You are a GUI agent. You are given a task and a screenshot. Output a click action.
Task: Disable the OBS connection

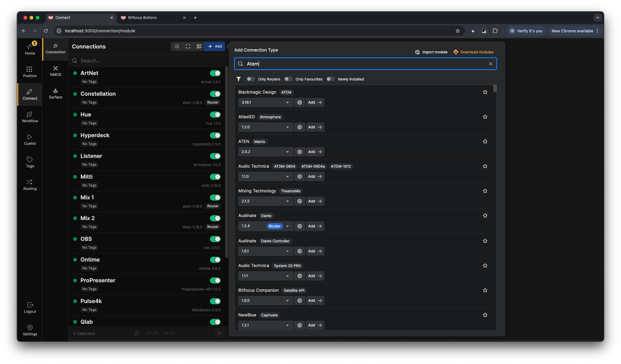pos(215,239)
